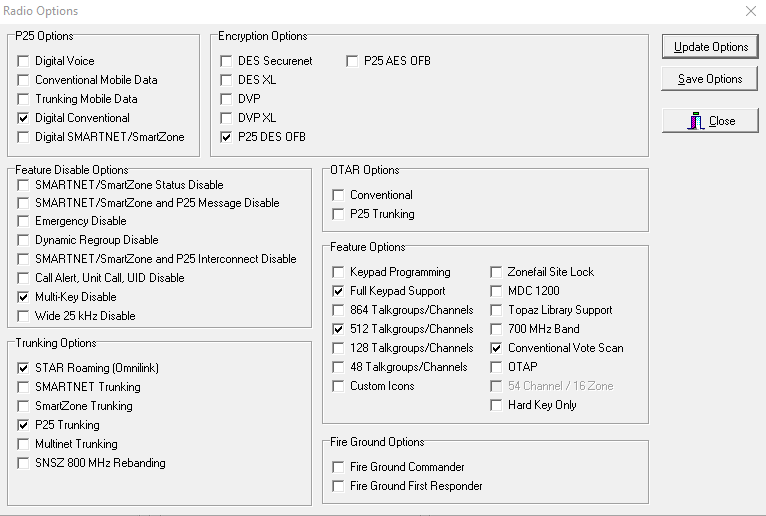Click the Close button with door icon
Image resolution: width=766 pixels, height=516 pixels.
pos(710,121)
